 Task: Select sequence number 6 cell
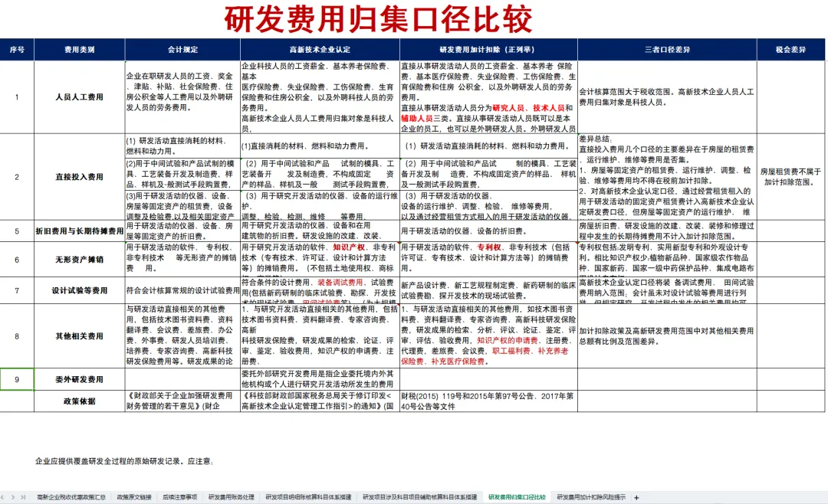point(17,260)
